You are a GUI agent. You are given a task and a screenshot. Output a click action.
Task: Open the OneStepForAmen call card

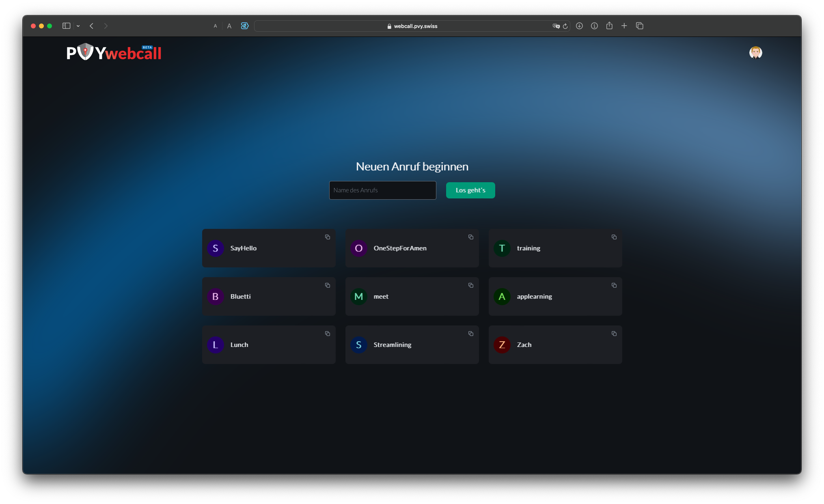(412, 248)
